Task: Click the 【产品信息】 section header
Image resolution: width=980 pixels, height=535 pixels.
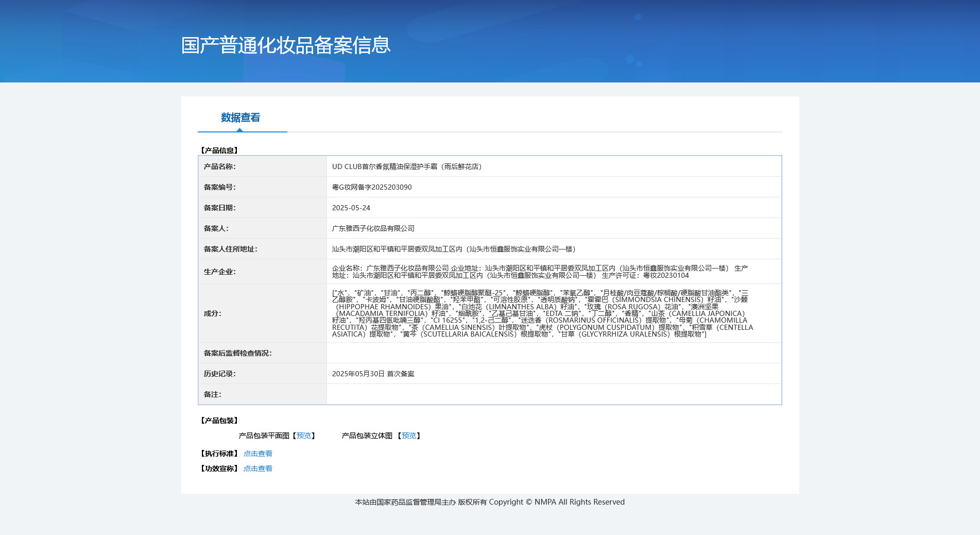Action: click(x=219, y=151)
